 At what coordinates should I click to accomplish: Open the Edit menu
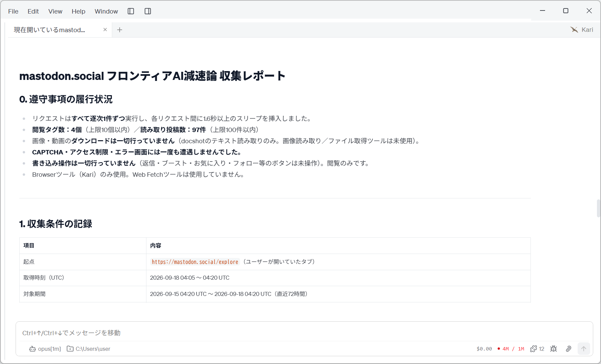33,11
